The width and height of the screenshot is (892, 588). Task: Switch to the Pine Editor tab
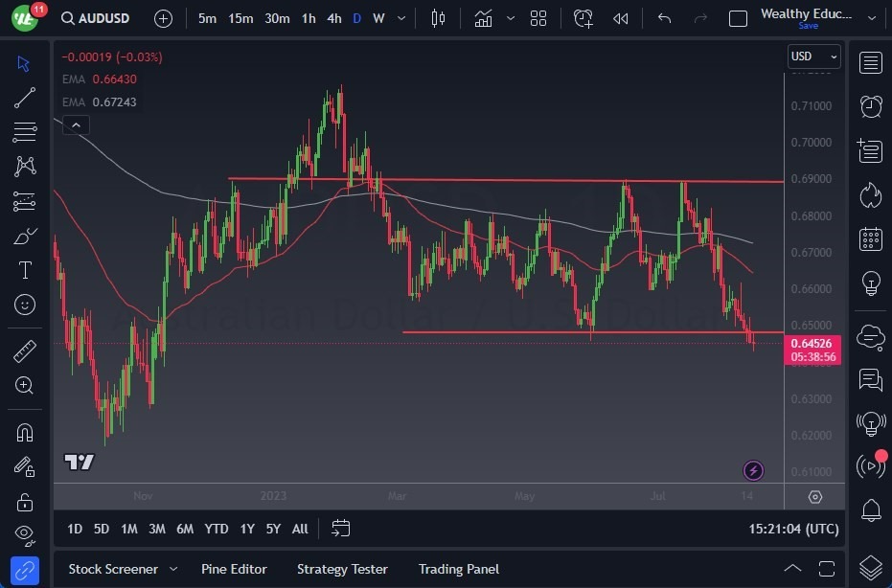[x=234, y=568]
